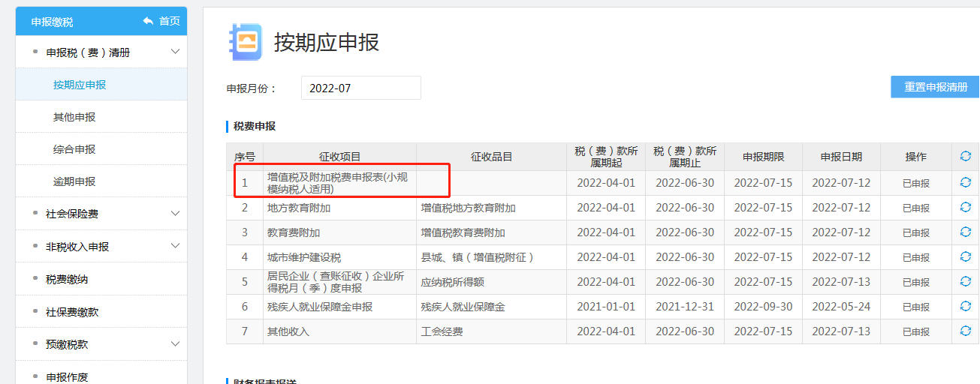
Task: Select 综合申报 menu item
Action: click(74, 149)
